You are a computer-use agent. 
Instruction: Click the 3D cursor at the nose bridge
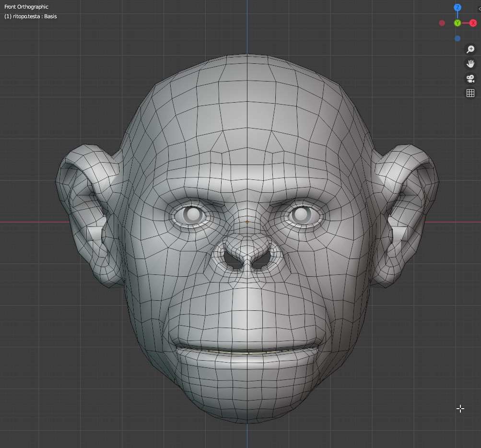pos(246,222)
